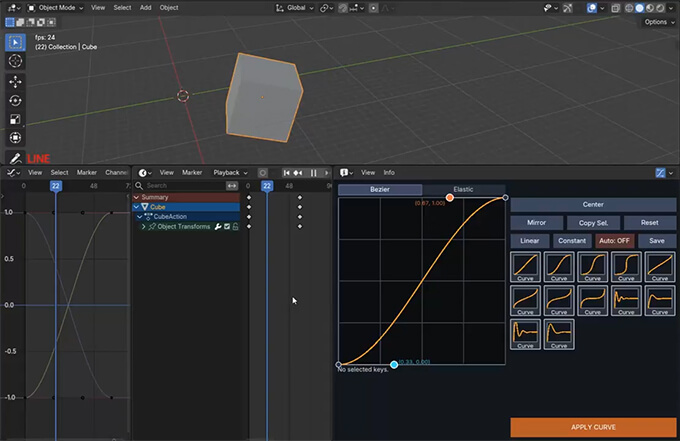This screenshot has height=441, width=680.
Task: Select the Rotate tool
Action: pyautogui.click(x=15, y=100)
